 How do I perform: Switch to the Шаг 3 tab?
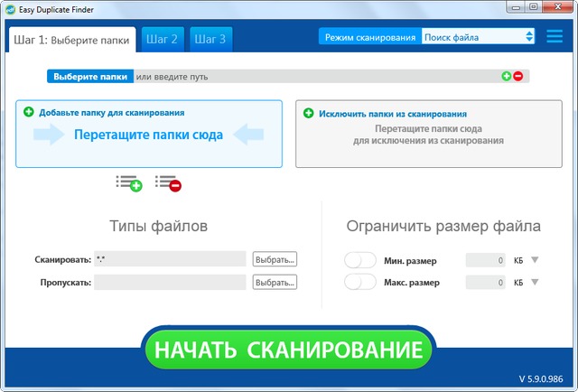[x=210, y=38]
